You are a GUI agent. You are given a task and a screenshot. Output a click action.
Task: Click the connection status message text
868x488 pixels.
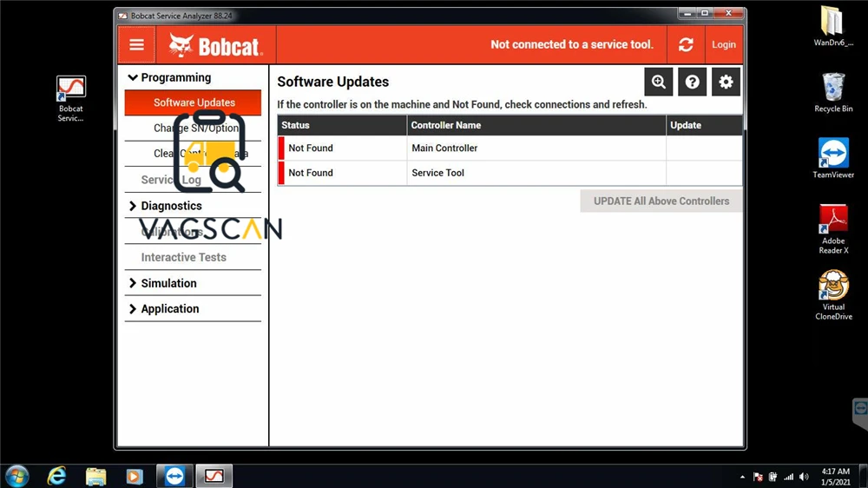coord(572,44)
